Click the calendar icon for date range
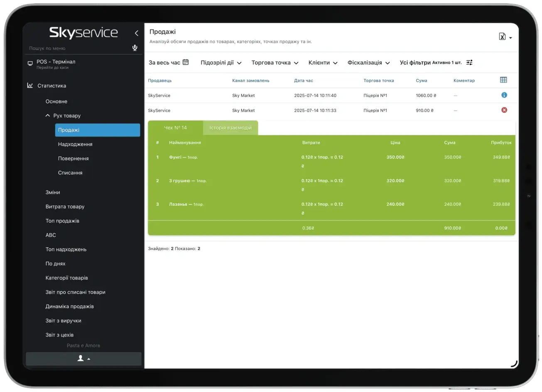Viewport: 542px width, 392px height. tap(186, 62)
